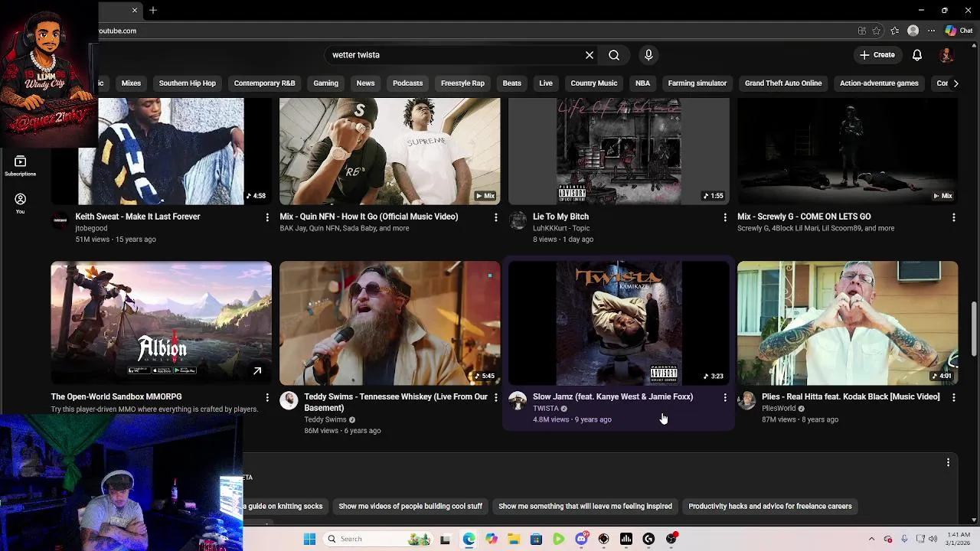Click the browser address bar URL
980x551 pixels.
[117, 31]
